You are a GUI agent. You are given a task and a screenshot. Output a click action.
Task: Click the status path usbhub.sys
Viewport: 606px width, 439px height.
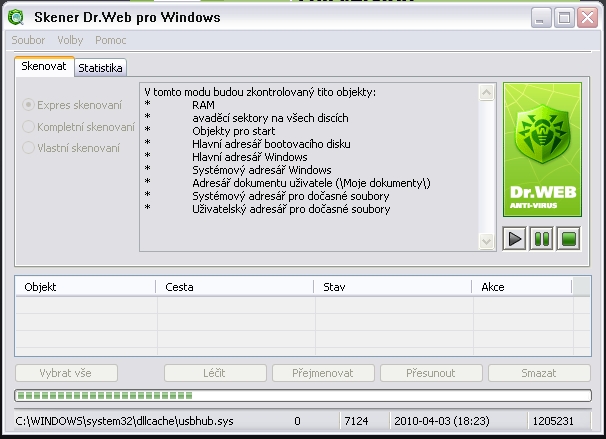pos(124,421)
